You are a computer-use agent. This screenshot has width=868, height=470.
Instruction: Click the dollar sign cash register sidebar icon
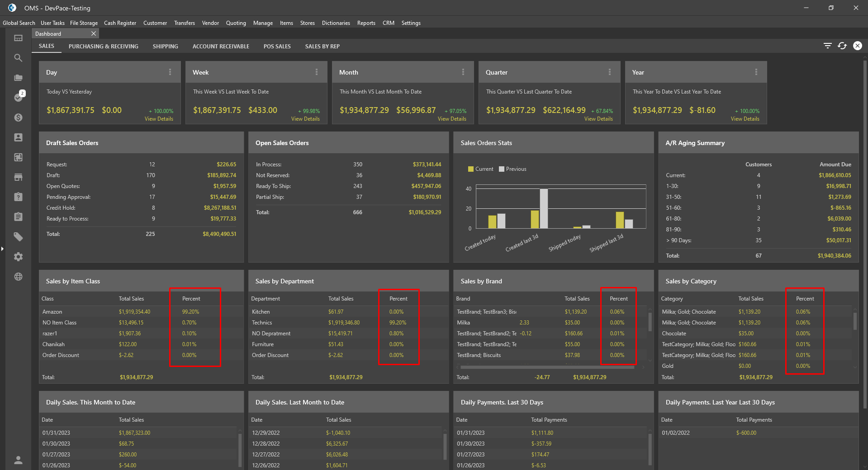[18, 117]
